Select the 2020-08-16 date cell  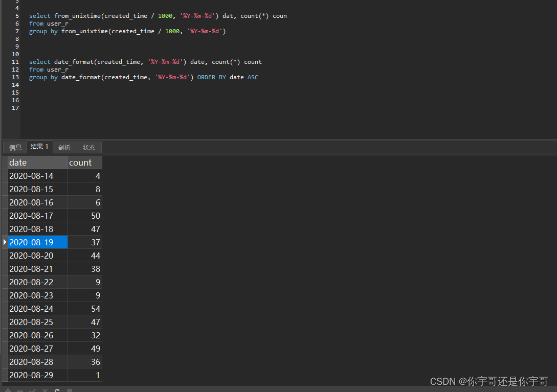click(38, 202)
